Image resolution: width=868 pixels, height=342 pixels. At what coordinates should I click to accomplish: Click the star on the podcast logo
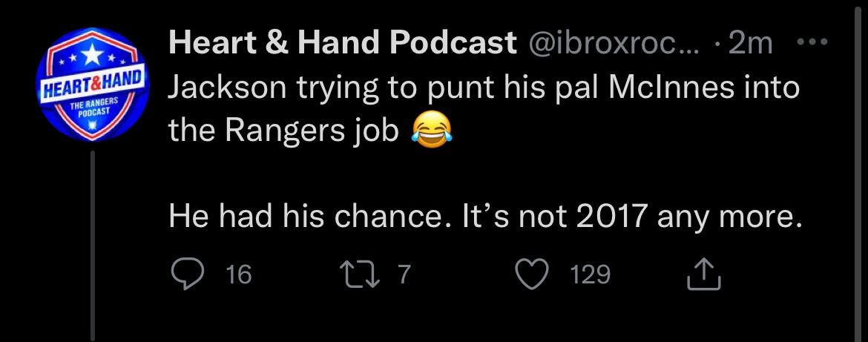tap(93, 54)
